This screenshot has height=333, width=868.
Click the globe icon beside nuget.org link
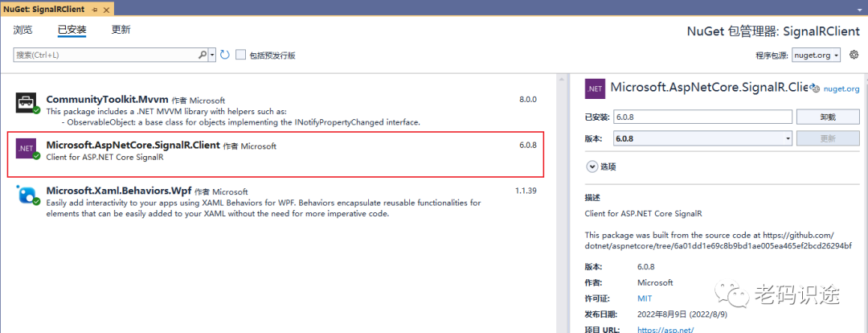pos(816,88)
